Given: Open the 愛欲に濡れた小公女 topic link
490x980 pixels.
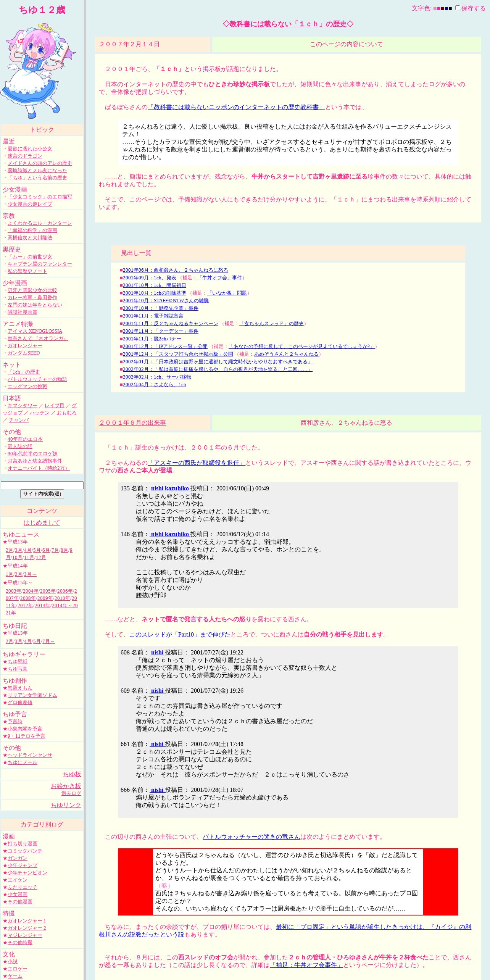Looking at the screenshot, I should [x=30, y=149].
